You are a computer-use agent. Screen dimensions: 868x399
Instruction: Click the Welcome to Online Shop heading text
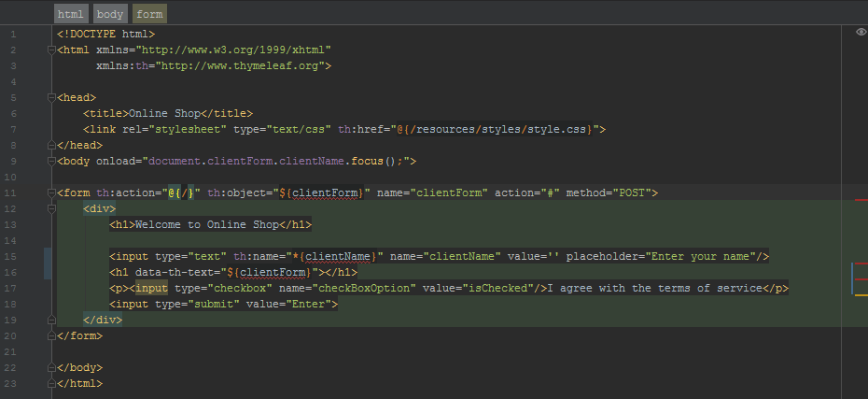click(x=207, y=224)
